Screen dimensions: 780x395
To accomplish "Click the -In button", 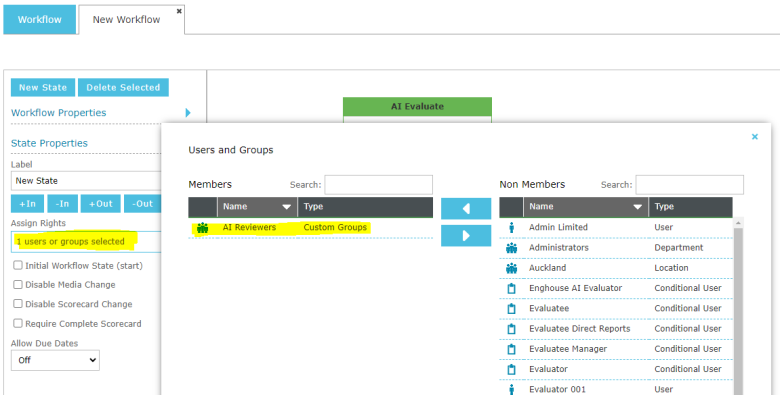I will pos(62,203).
